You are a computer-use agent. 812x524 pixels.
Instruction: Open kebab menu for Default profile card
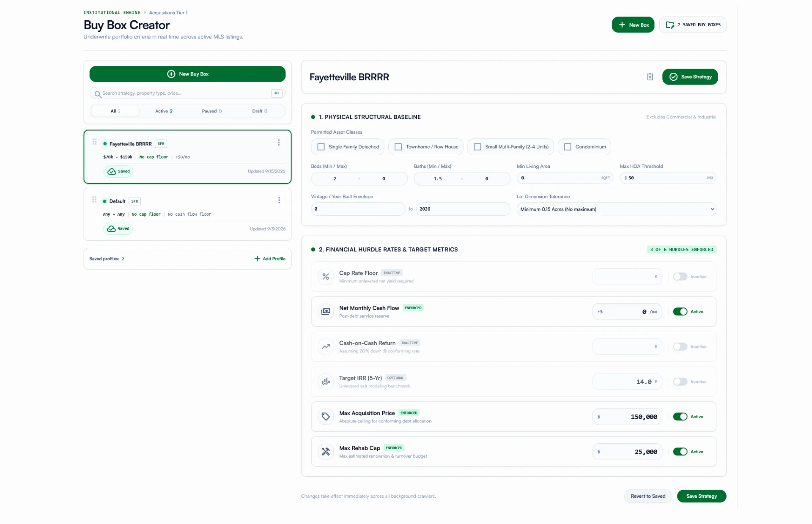279,200
